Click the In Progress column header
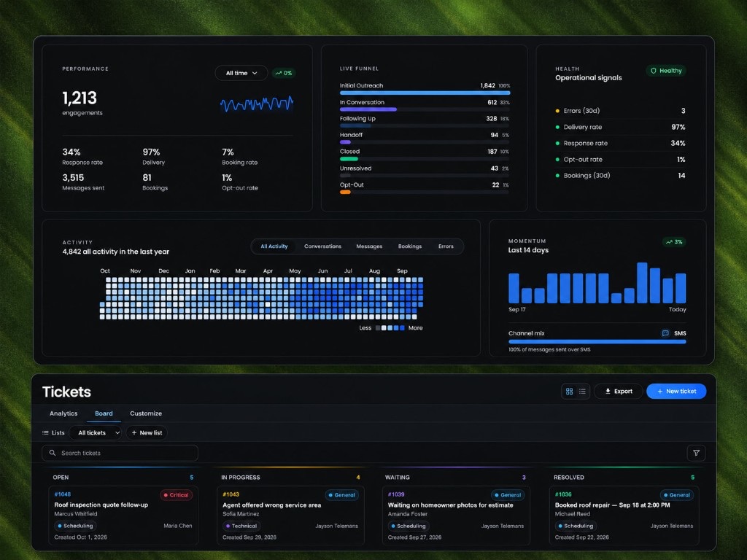Viewport: 747px width, 560px height. coord(241,477)
